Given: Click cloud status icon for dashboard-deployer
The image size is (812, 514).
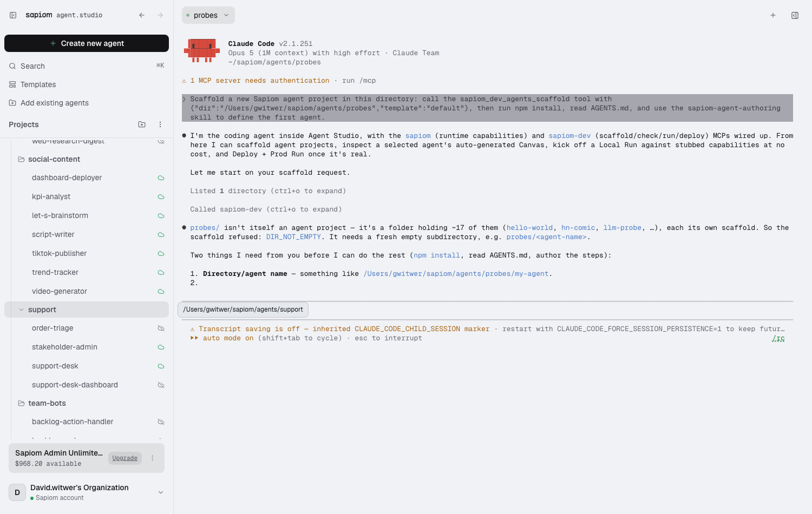Looking at the screenshot, I should (x=161, y=178).
